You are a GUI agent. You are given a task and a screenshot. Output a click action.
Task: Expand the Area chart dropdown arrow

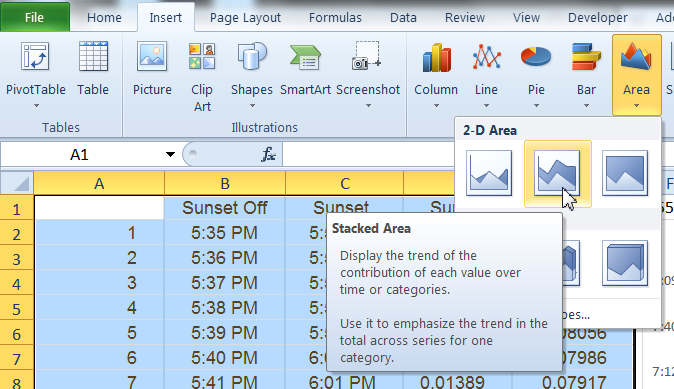point(636,105)
